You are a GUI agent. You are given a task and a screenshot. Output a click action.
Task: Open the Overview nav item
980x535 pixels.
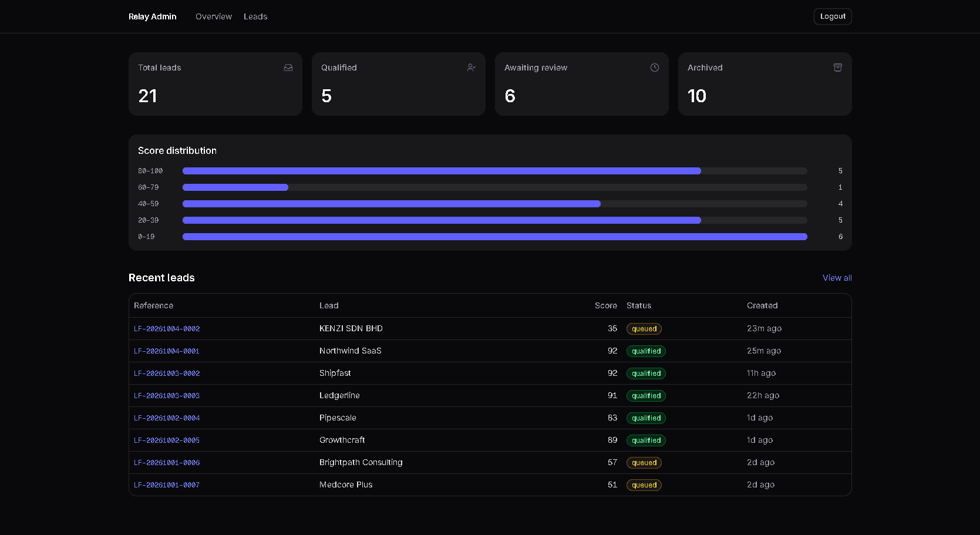pos(214,16)
